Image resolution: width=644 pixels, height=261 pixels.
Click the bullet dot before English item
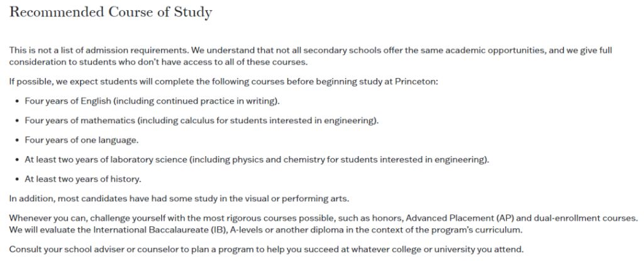[17, 101]
